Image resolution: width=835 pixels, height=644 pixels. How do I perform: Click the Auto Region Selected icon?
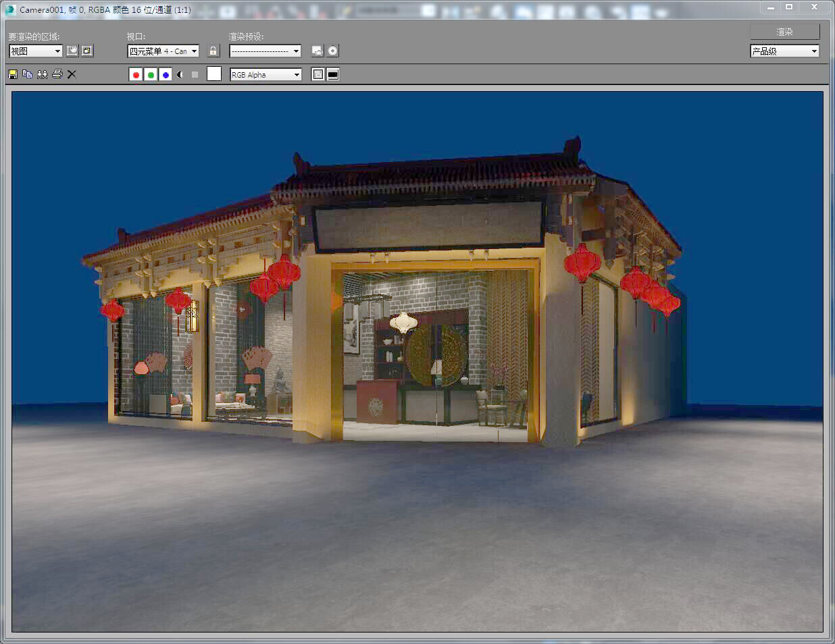click(87, 51)
